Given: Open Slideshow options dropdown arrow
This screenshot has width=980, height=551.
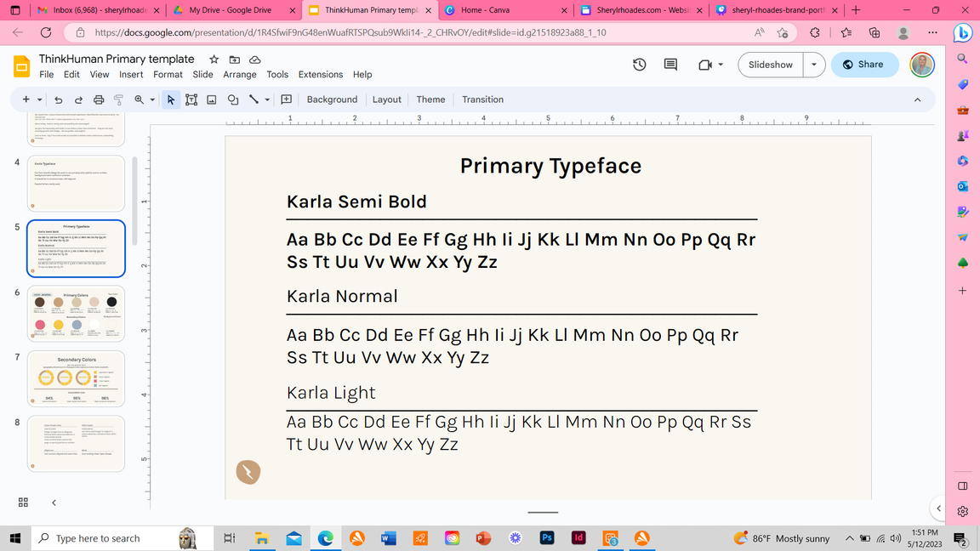Looking at the screenshot, I should coord(814,65).
